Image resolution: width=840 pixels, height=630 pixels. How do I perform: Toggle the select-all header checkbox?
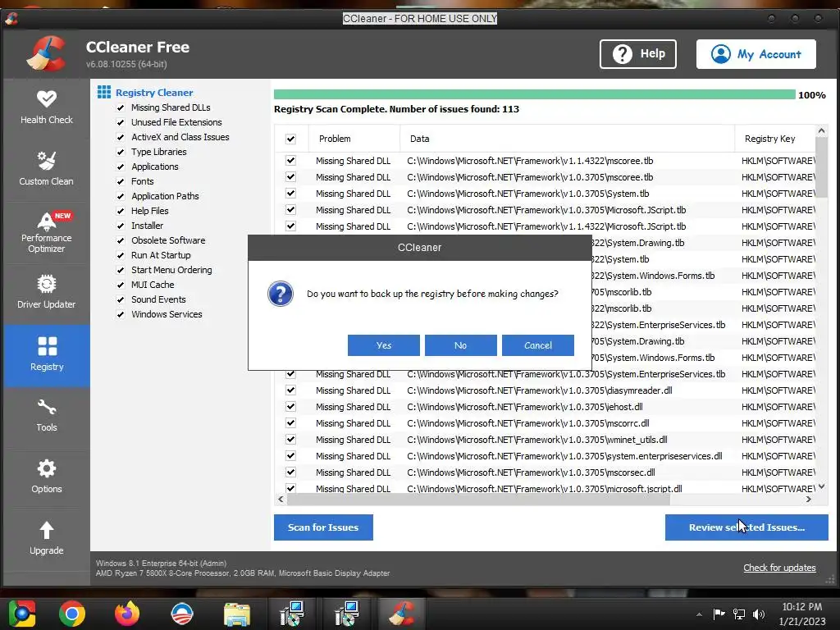coord(291,139)
